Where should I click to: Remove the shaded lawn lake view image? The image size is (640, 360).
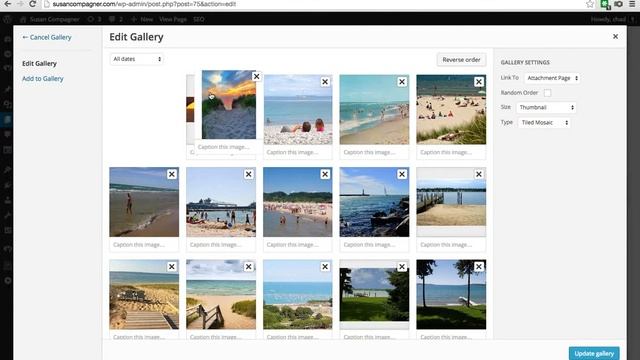coord(402,267)
